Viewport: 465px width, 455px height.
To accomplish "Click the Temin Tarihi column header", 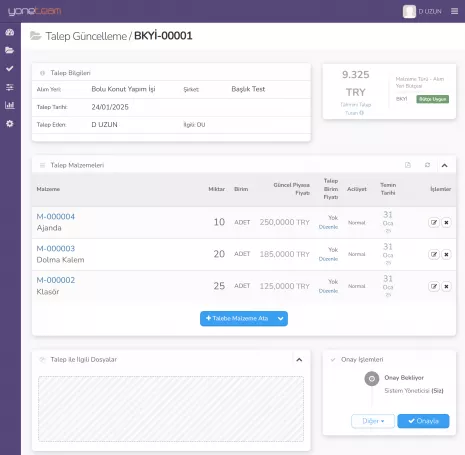I will coord(388,189).
